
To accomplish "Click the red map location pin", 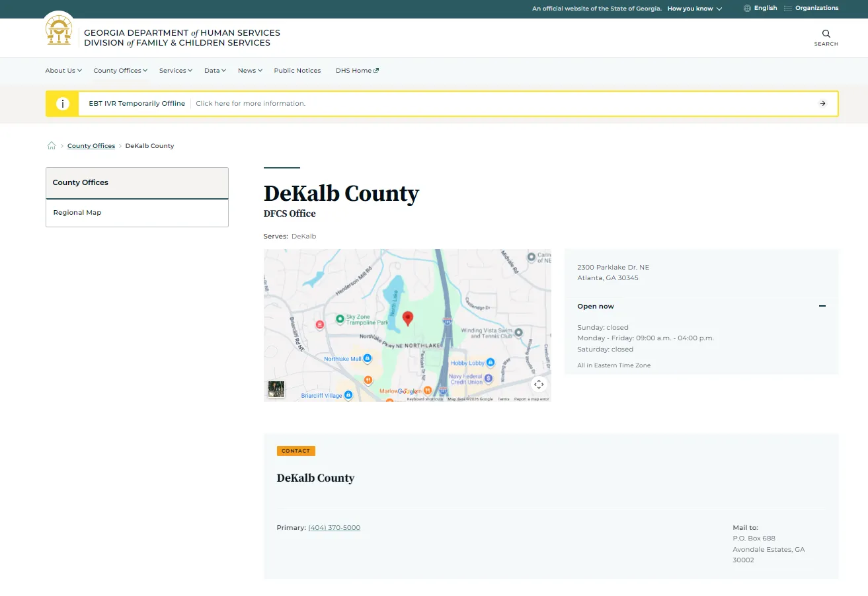I will [408, 318].
